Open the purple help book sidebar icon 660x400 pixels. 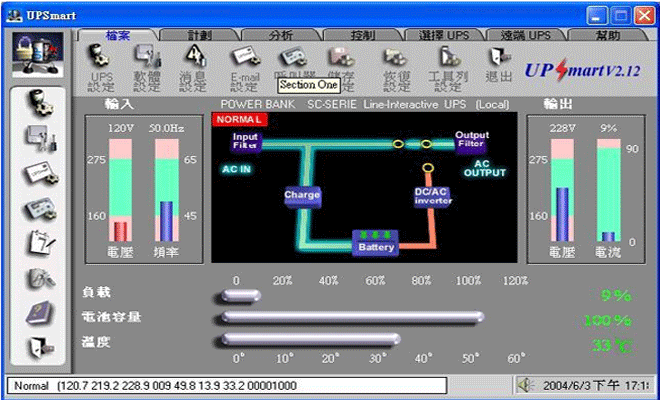point(40,313)
